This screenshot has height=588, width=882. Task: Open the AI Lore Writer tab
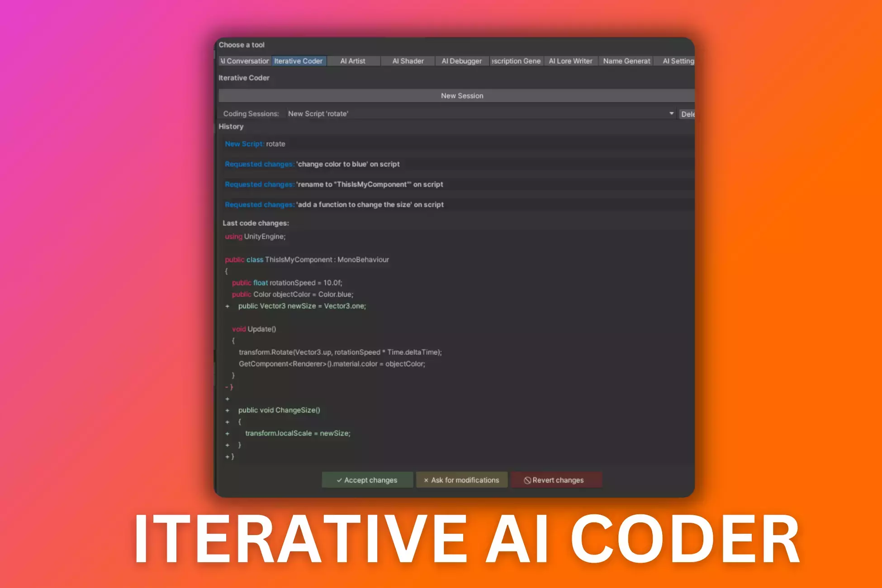click(x=570, y=61)
